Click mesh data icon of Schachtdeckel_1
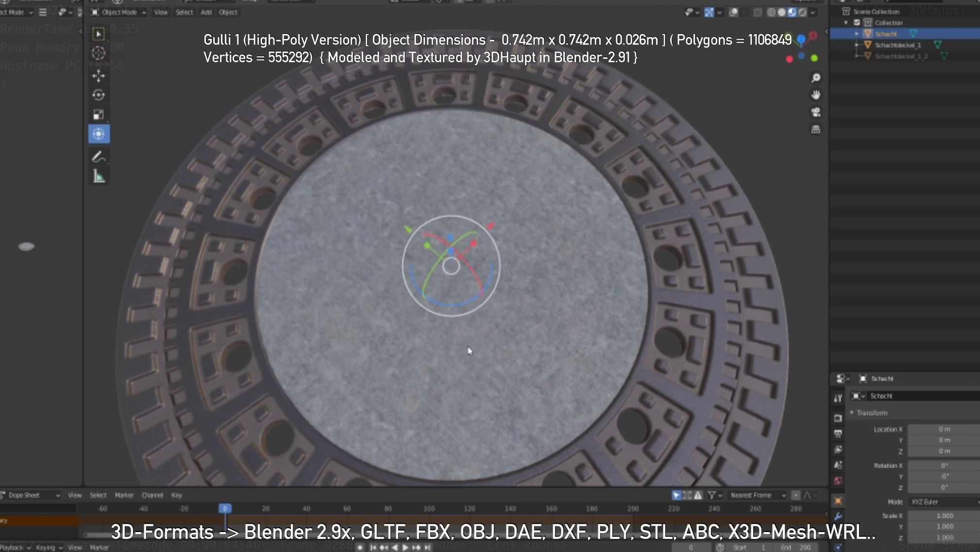 pyautogui.click(x=938, y=45)
